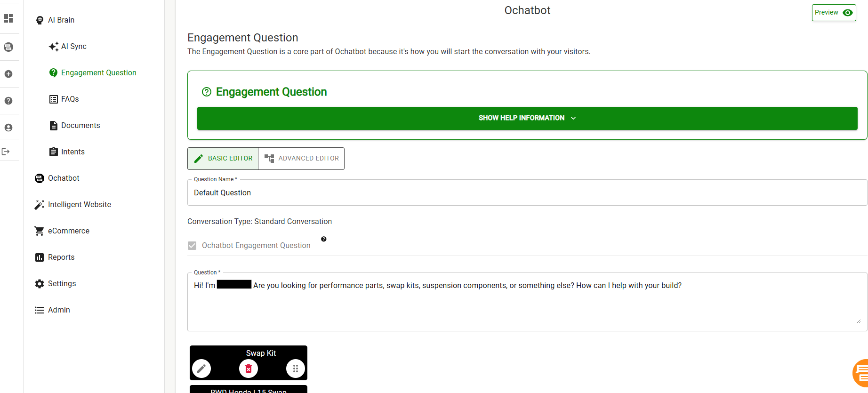This screenshot has height=393, width=868.
Task: Click the Reports chart icon
Action: click(x=40, y=257)
